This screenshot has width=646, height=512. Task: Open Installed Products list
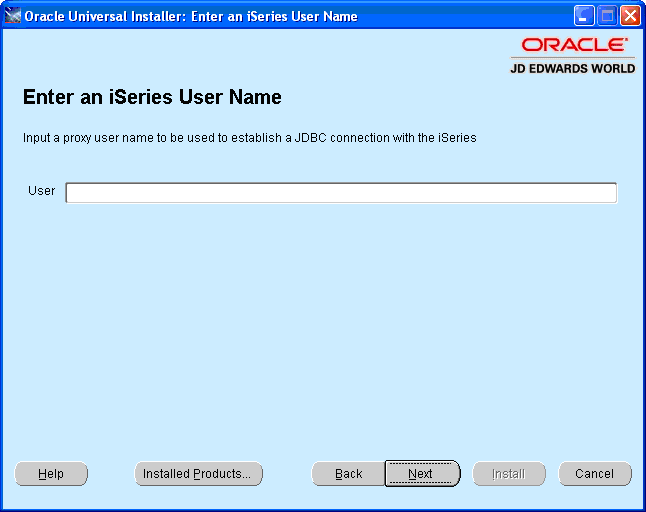[x=199, y=474]
